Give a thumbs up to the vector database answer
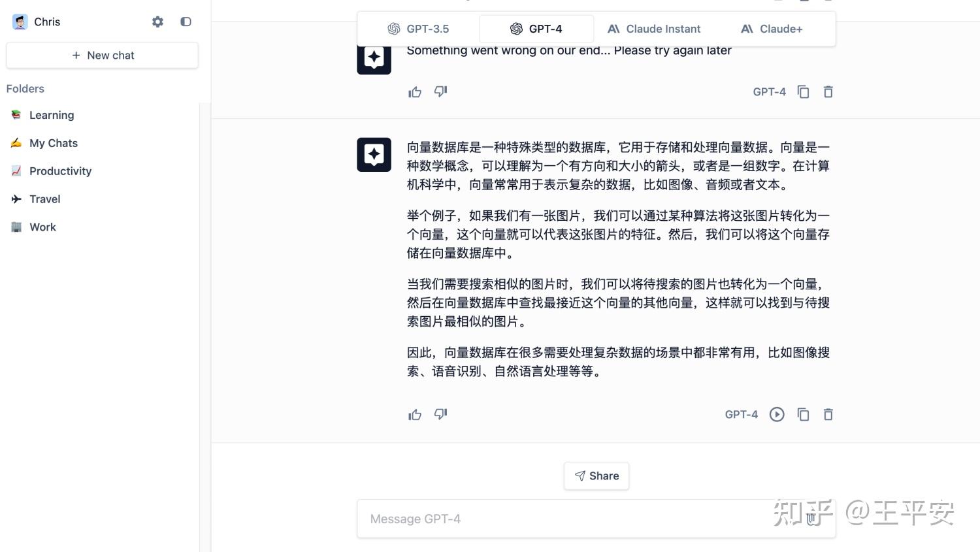Image resolution: width=980 pixels, height=552 pixels. pyautogui.click(x=415, y=414)
